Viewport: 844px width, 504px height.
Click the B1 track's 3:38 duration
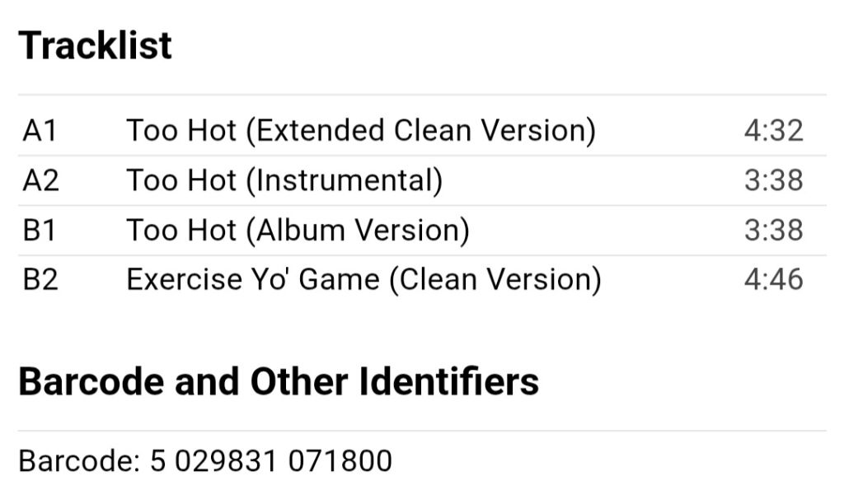point(773,231)
